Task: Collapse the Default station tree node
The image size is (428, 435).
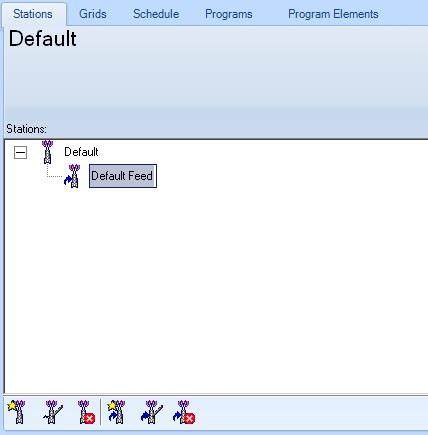Action: [20, 153]
